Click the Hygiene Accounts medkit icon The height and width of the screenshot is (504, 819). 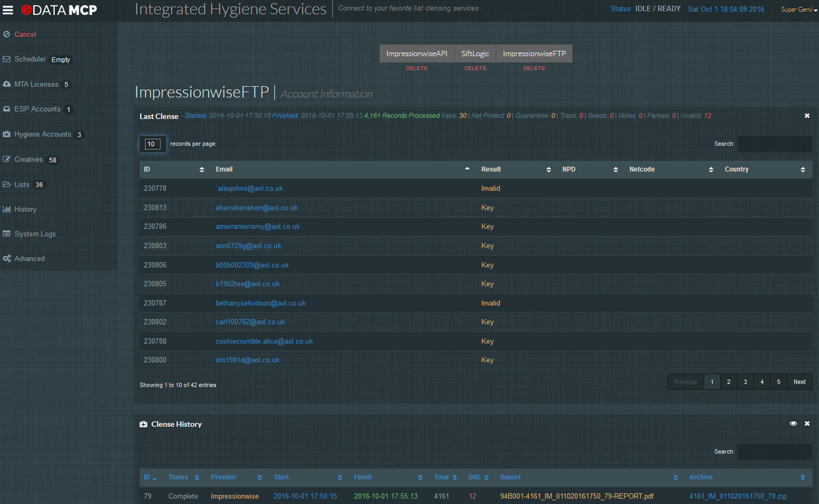[6, 134]
